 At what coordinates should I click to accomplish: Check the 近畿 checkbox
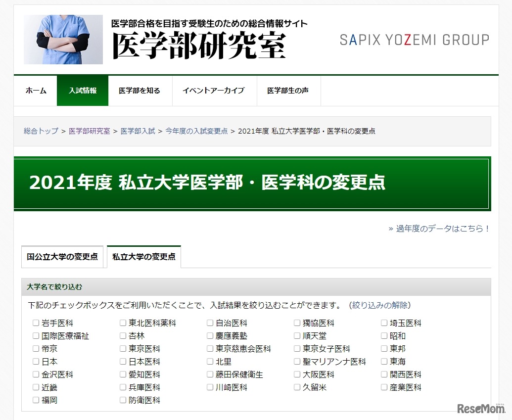click(x=35, y=387)
